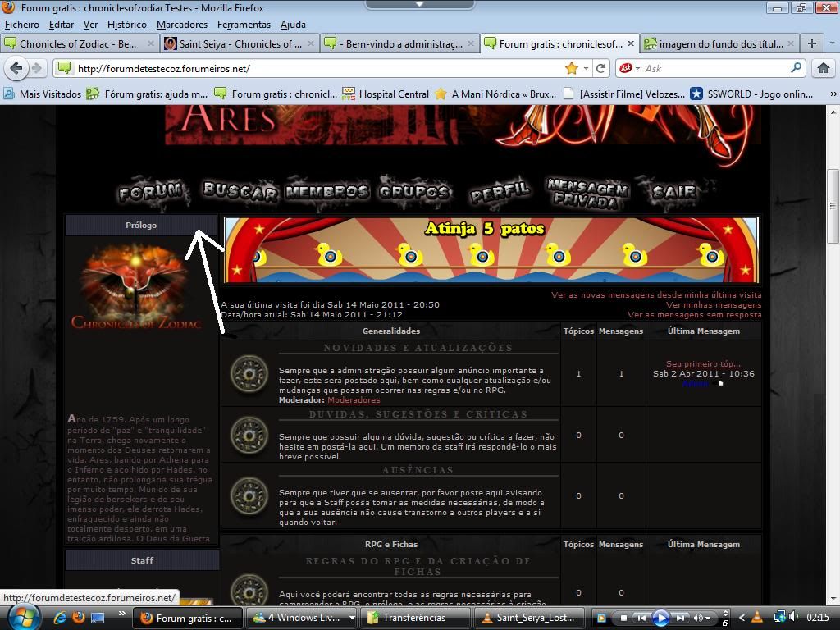Stop media in the taskbar player

[x=623, y=619]
